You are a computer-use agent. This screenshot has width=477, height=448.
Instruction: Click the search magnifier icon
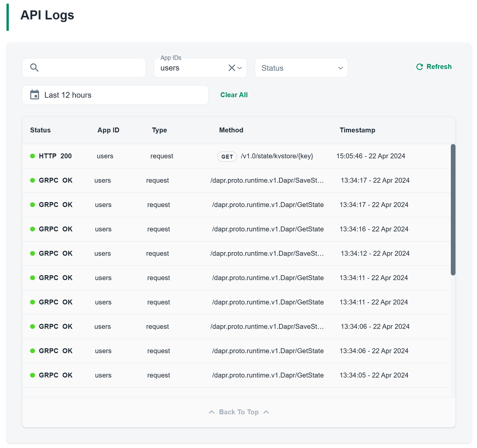click(34, 68)
